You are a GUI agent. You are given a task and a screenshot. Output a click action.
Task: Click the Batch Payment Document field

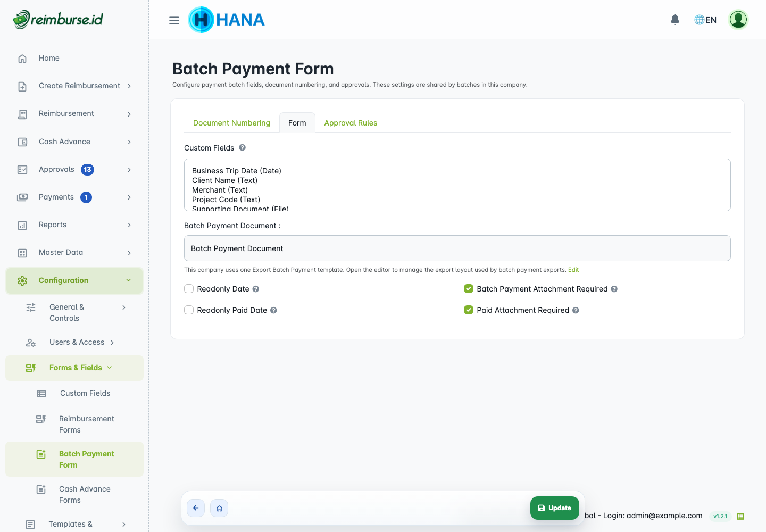(457, 248)
